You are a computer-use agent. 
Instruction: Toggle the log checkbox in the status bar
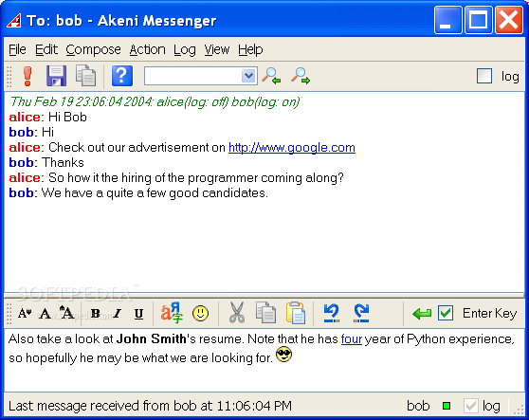point(471,406)
